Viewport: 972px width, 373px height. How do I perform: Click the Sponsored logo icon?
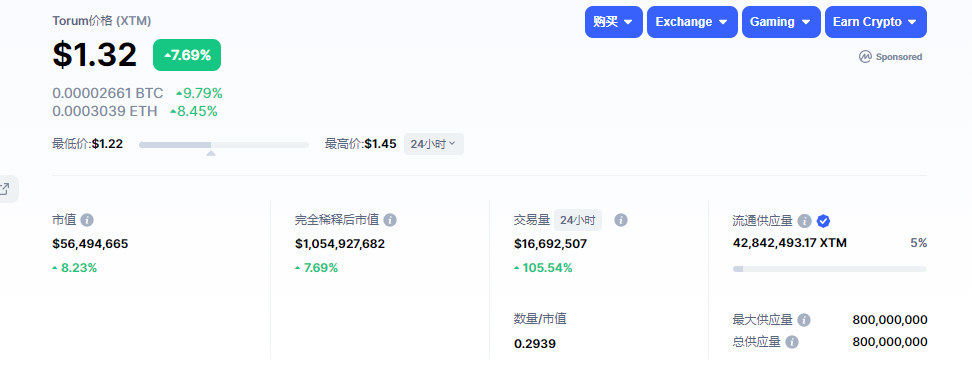865,57
